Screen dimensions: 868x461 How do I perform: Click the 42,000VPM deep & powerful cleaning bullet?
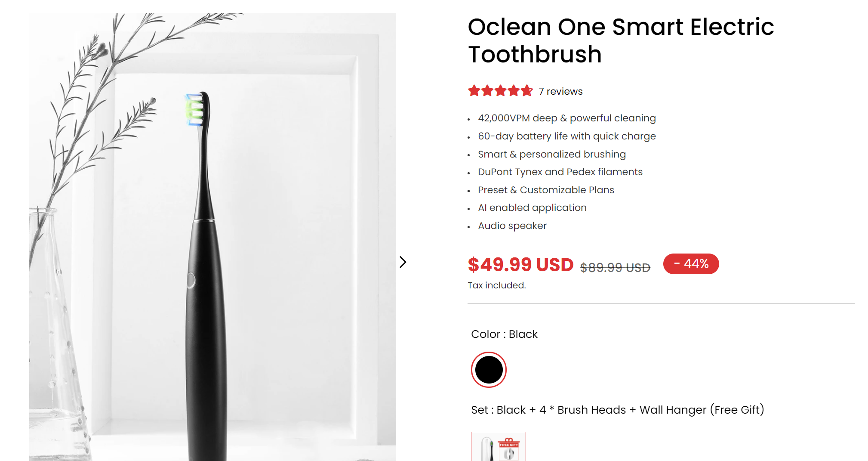tap(566, 118)
